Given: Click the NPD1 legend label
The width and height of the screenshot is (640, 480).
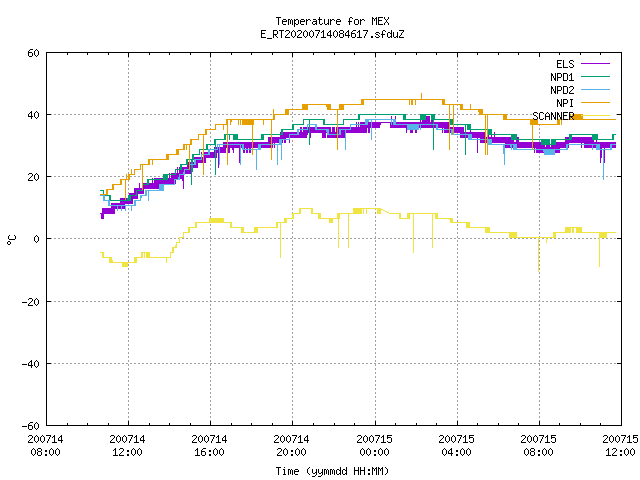Looking at the screenshot, I should tap(562, 77).
